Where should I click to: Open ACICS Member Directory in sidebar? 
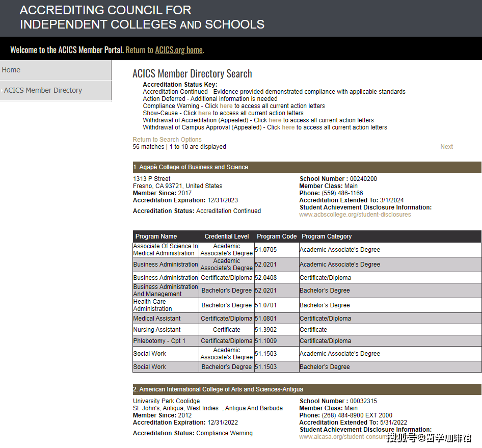tap(43, 90)
